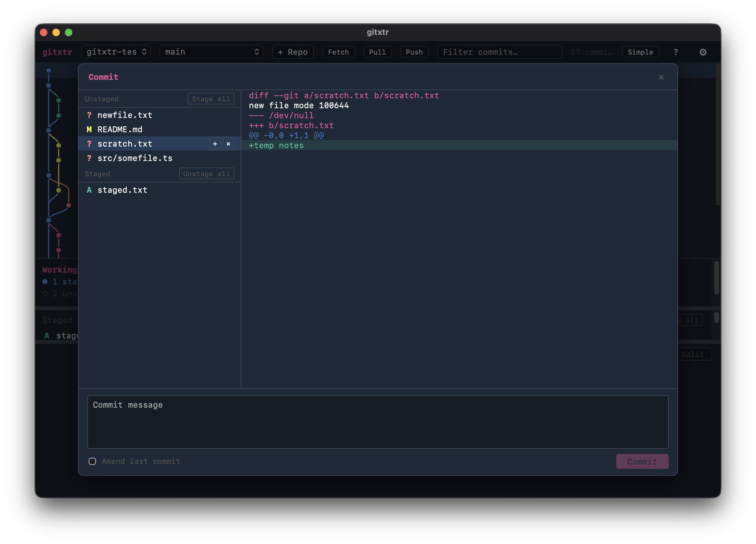Click the green zoom window button

click(x=69, y=32)
